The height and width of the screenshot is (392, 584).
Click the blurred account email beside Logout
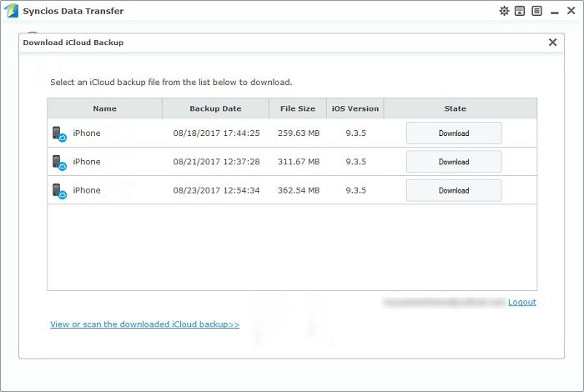(444, 302)
